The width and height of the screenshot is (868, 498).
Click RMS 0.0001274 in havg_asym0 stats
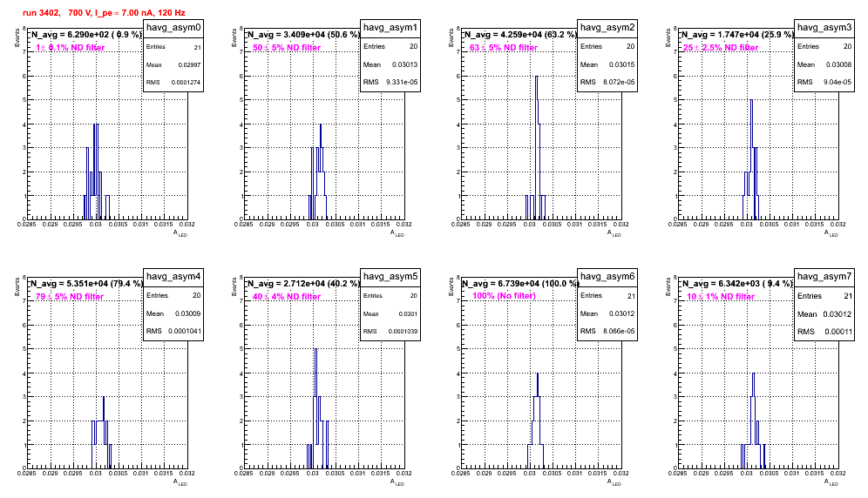pos(173,83)
